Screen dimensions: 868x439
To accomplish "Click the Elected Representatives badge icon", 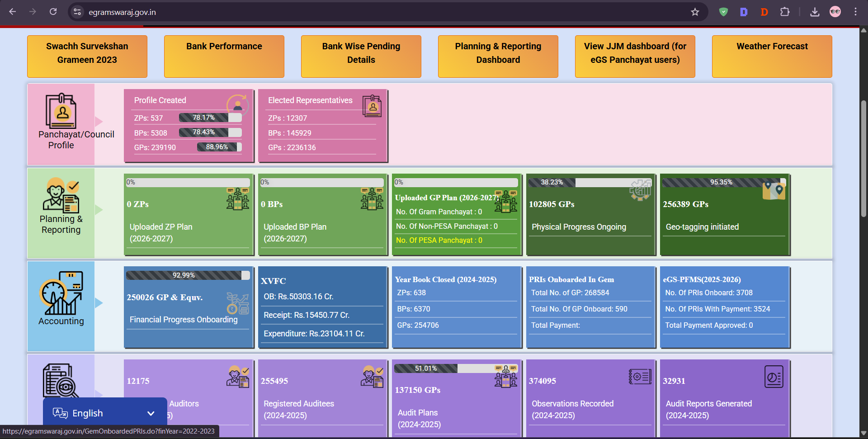I will point(372,106).
